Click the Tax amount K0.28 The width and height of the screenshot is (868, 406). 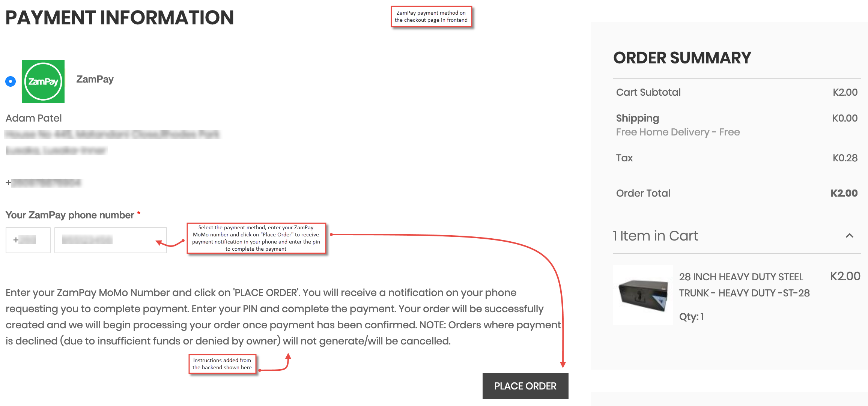click(x=845, y=158)
